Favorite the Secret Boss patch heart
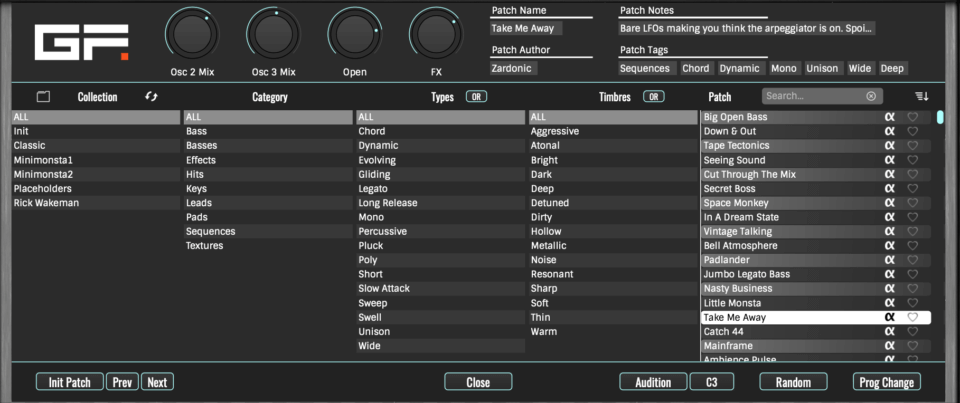The image size is (960, 403). click(x=912, y=189)
